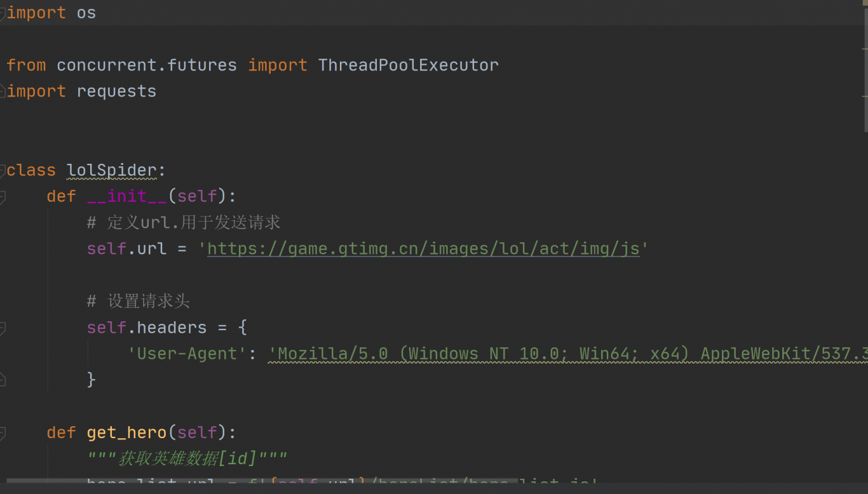Click the comment '# 定义url.用于发送请求'

184,222
